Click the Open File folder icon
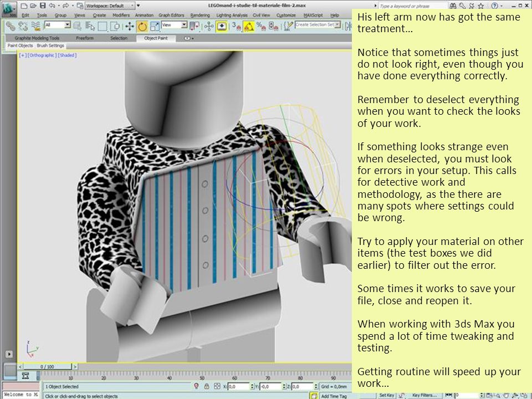The height and width of the screenshot is (399, 532). pos(33,6)
